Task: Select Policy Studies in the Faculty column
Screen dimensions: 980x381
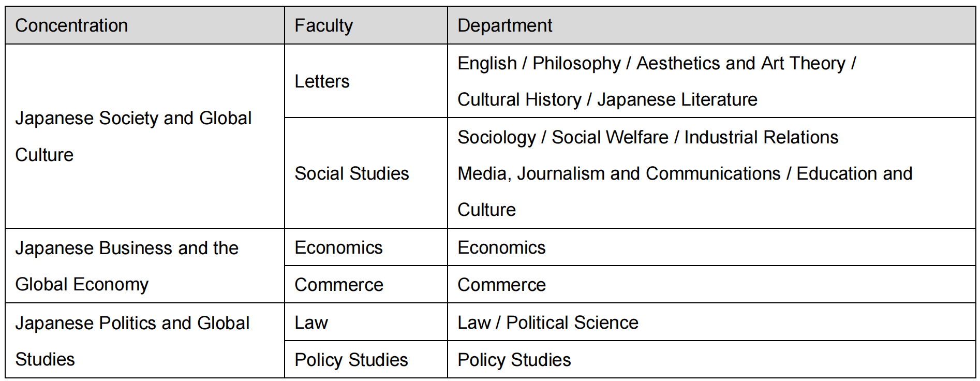Action: [x=351, y=360]
